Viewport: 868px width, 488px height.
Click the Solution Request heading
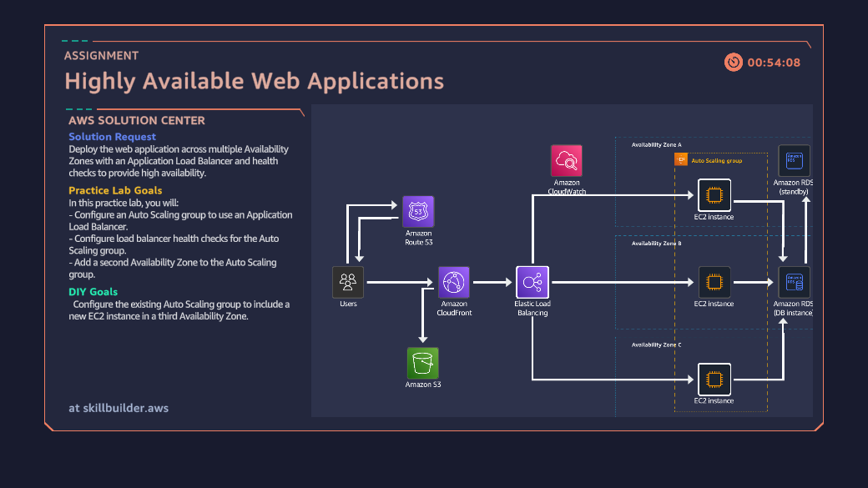pyautogui.click(x=113, y=137)
